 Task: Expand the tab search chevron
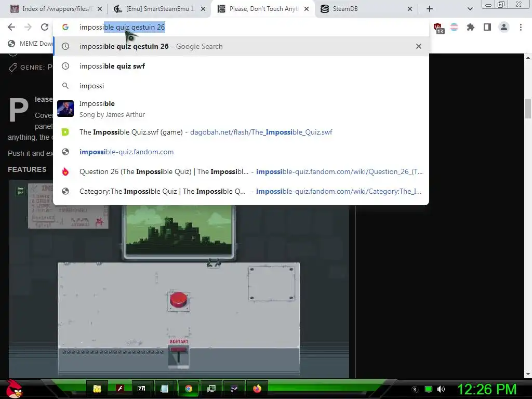(470, 9)
